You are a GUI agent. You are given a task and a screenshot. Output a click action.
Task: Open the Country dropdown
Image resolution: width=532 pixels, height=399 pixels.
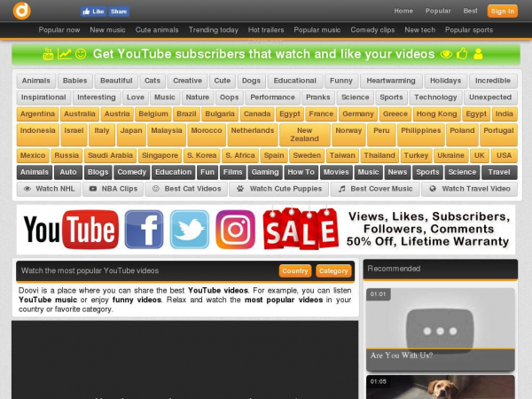(294, 270)
